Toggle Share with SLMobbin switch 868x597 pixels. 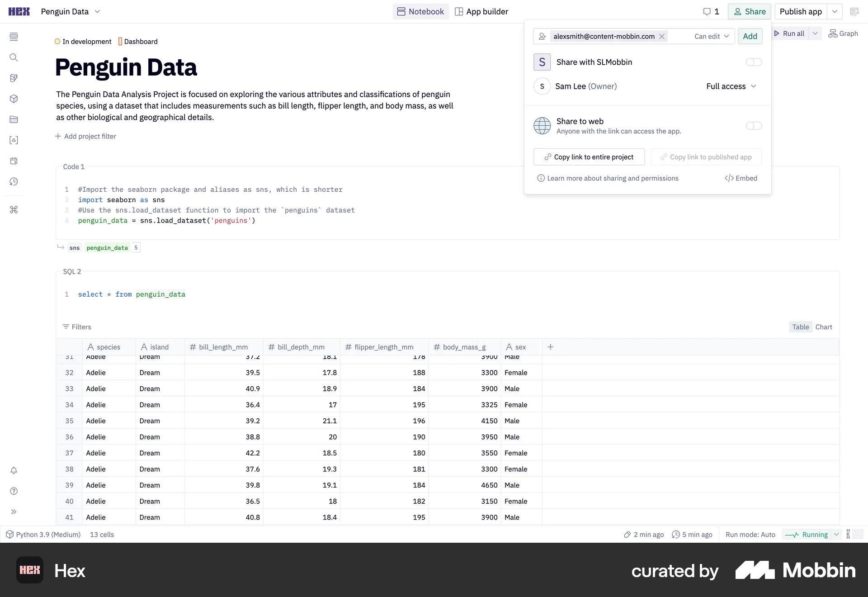tap(754, 62)
